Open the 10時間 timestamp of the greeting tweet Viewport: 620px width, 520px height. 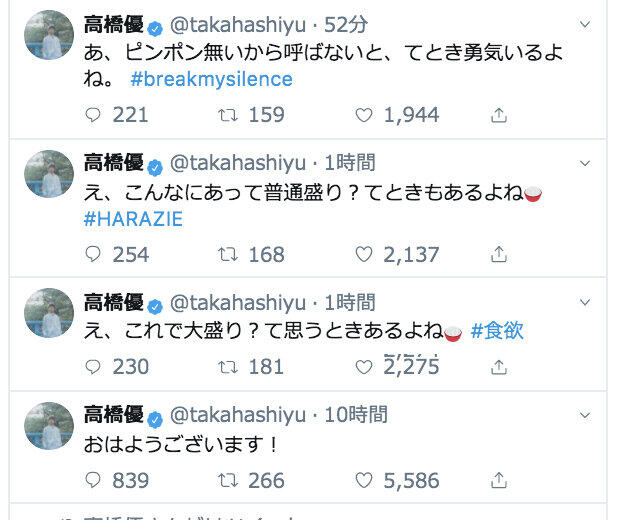tap(356, 414)
